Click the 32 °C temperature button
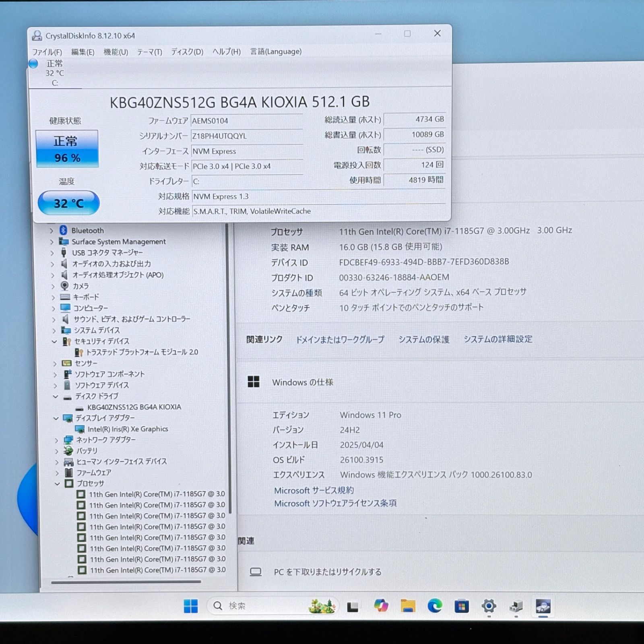 pos(68,203)
